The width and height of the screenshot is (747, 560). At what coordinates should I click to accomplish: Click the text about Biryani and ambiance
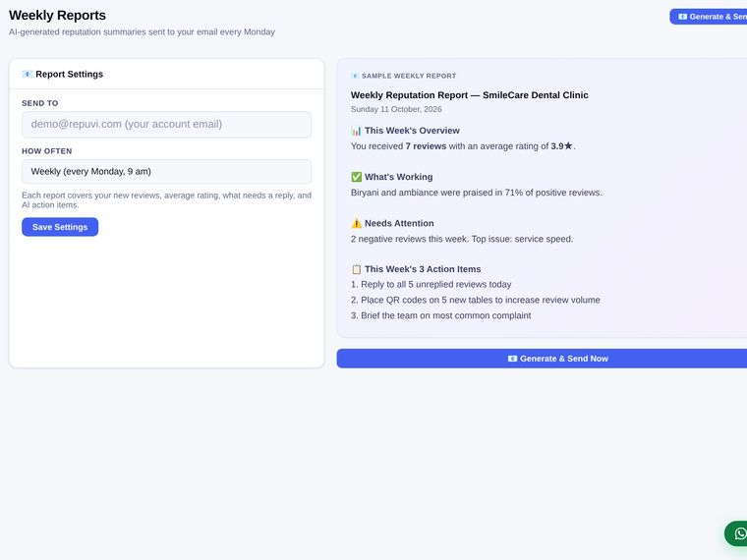tap(477, 193)
